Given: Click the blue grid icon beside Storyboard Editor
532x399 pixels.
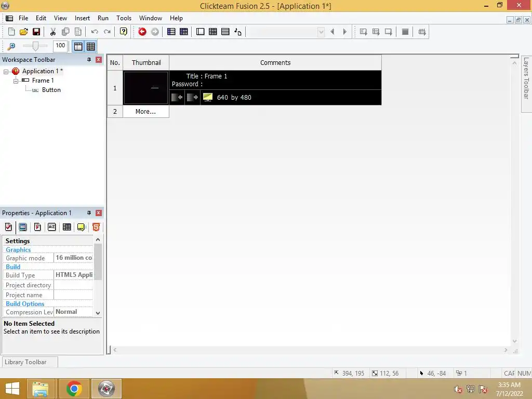Looking at the screenshot, I should 183,32.
